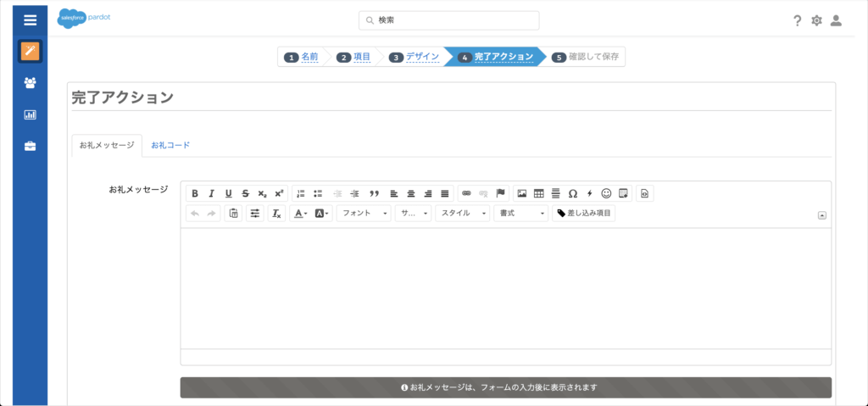Open the Reports chart sidebar icon
Viewport: 868px width, 406px height.
[x=30, y=114]
